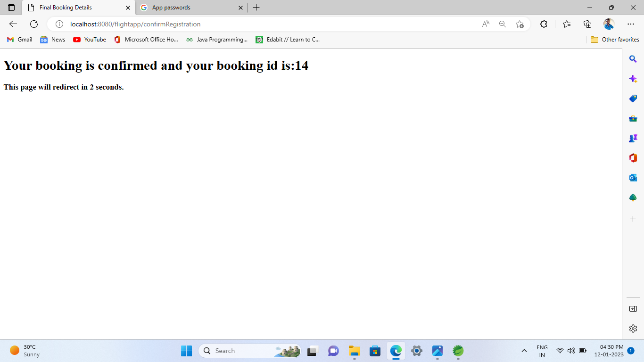
Task: Open Read aloud from the address bar
Action: pos(486,24)
